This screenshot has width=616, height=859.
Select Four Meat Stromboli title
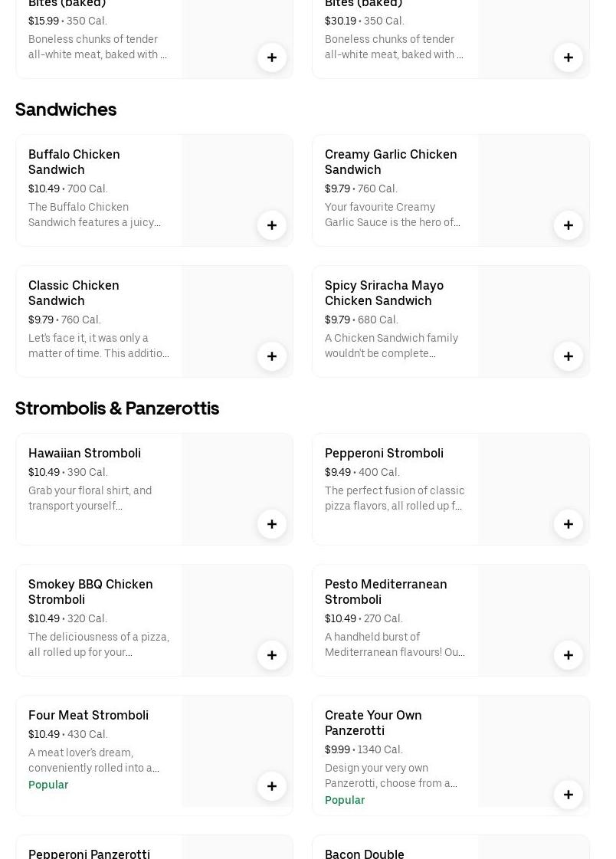88,715
